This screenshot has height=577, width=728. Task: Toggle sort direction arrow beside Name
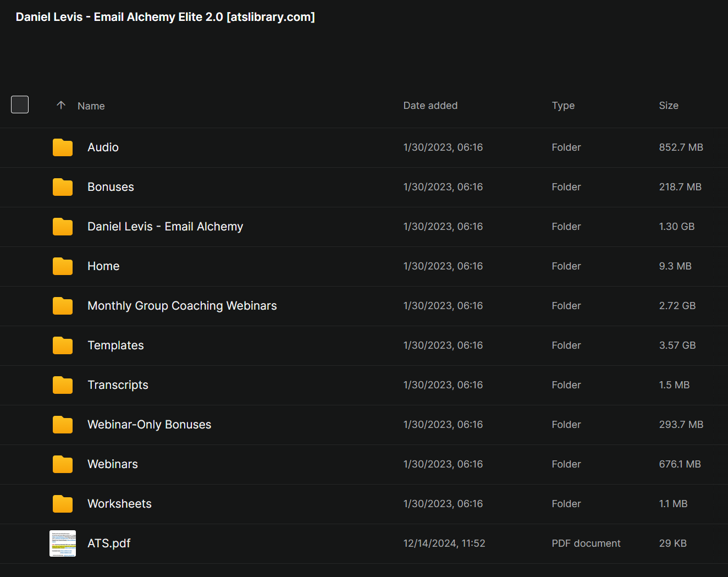61,105
